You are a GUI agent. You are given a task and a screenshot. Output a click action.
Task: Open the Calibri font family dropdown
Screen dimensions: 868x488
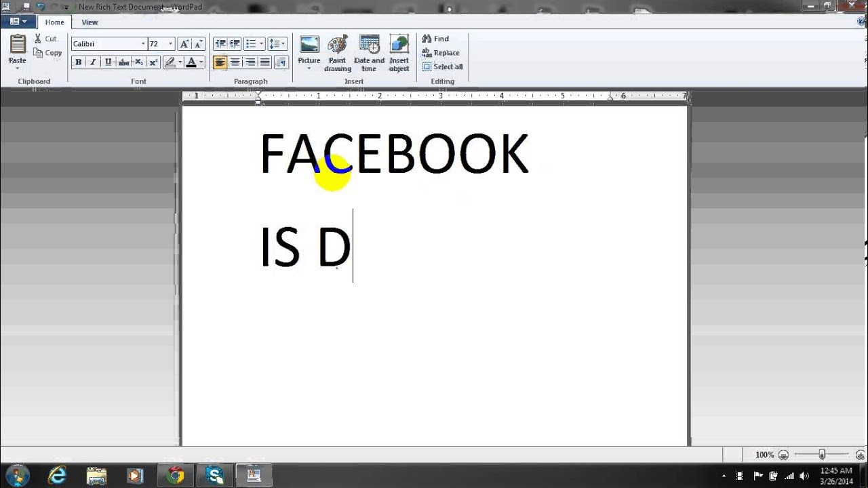[x=143, y=44]
